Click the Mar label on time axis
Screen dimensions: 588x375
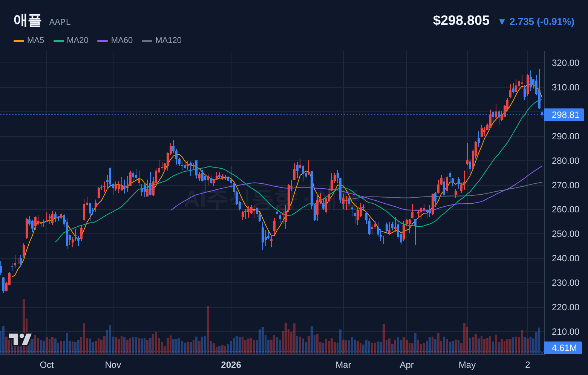pyautogui.click(x=343, y=365)
